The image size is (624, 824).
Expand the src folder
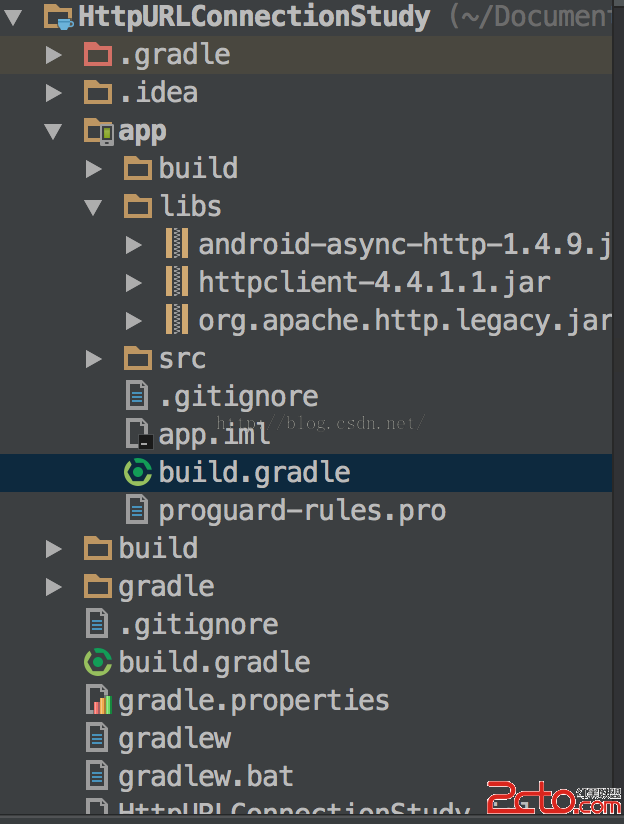pos(94,358)
